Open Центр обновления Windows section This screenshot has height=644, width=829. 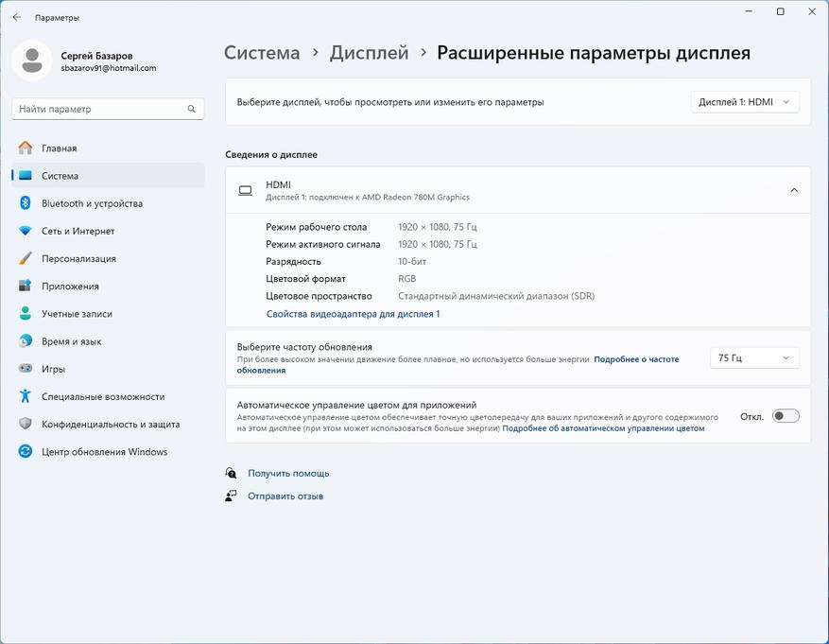[x=108, y=451]
